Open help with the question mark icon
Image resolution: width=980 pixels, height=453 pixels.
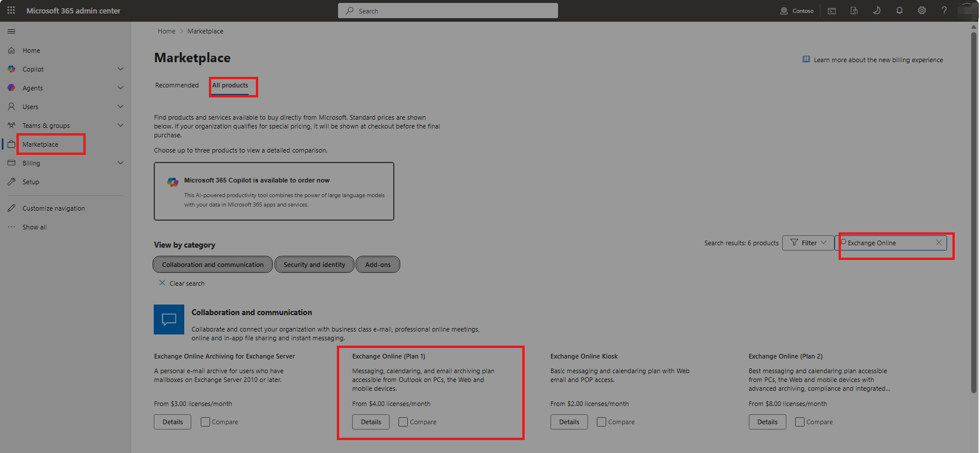point(944,11)
